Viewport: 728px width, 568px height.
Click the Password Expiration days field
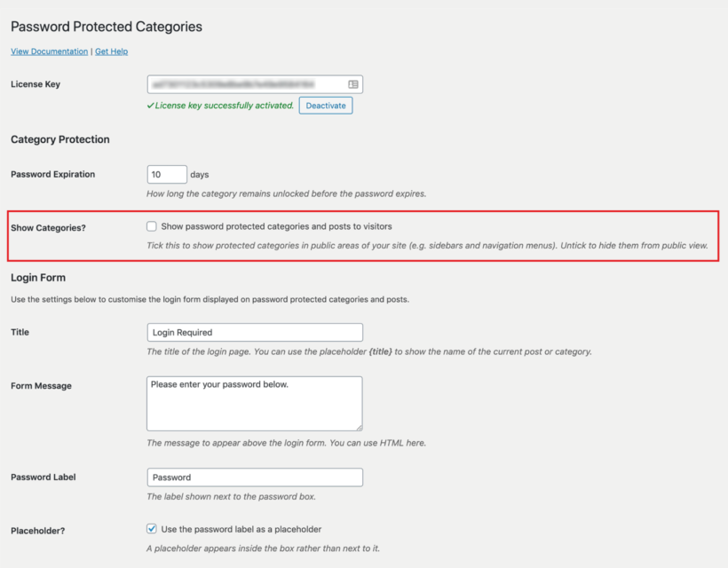pyautogui.click(x=166, y=174)
